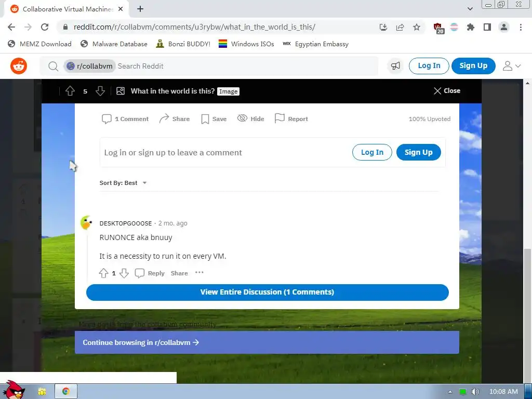Save the post
The width and height of the screenshot is (532, 399).
[214, 119]
